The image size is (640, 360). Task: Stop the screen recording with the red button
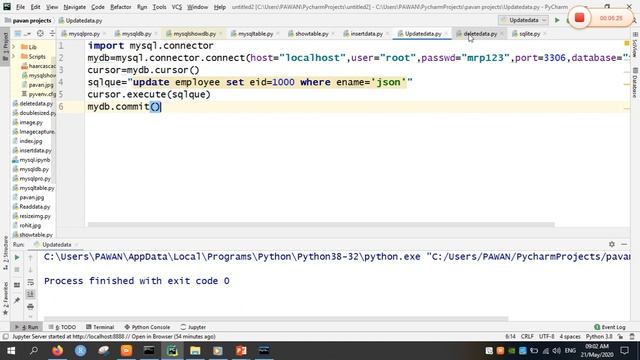pyautogui.click(x=579, y=18)
